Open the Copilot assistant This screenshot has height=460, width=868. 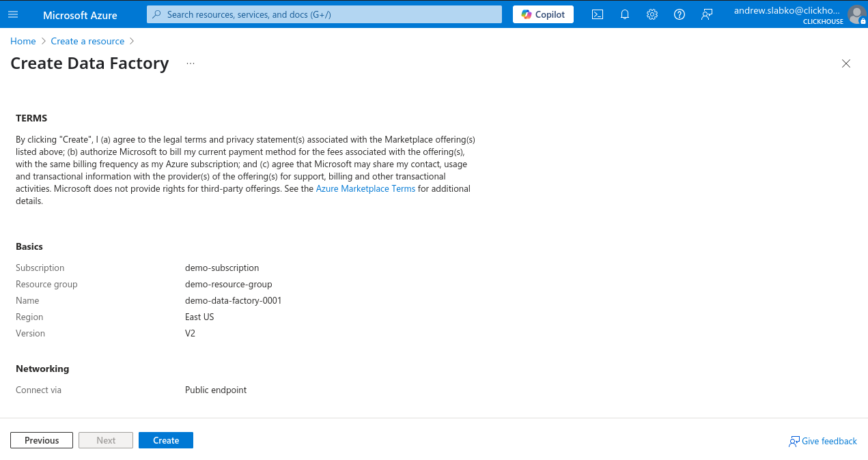(x=542, y=14)
